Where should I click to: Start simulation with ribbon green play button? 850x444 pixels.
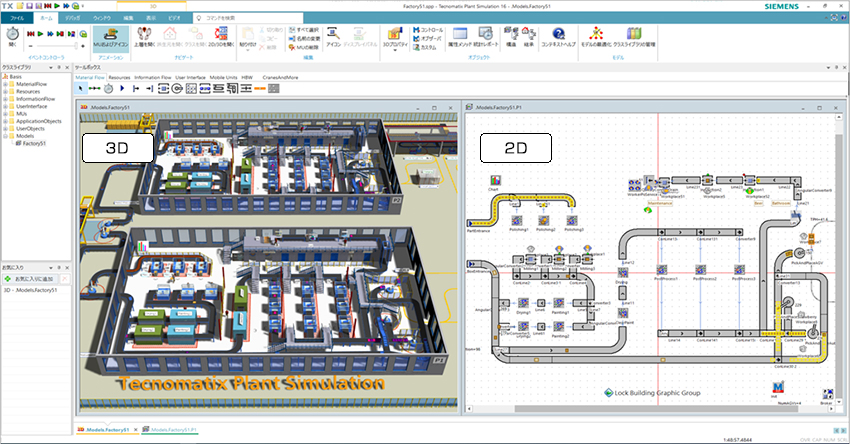click(x=40, y=34)
